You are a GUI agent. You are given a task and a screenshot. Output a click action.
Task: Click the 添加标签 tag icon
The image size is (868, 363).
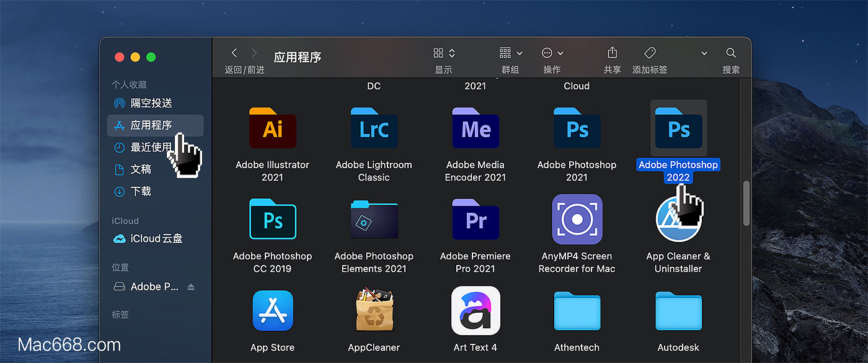coord(650,53)
